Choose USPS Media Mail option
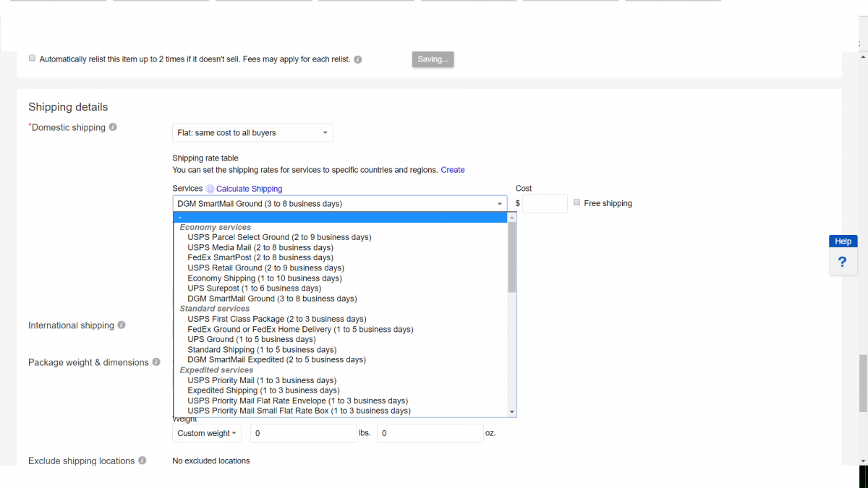This screenshot has height=488, width=868. (x=341, y=247)
